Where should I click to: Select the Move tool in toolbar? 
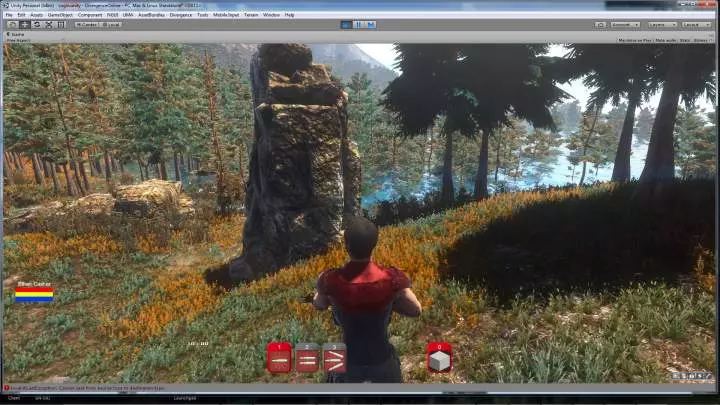click(x=25, y=24)
